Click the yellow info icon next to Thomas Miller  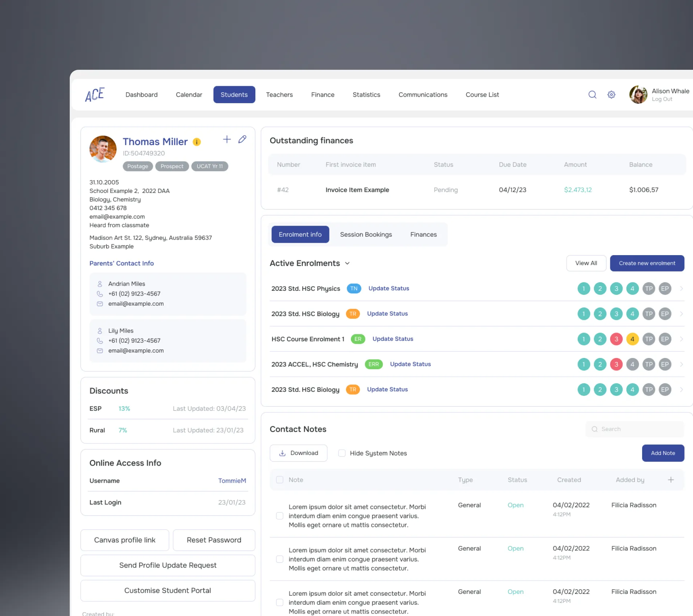[x=196, y=142]
